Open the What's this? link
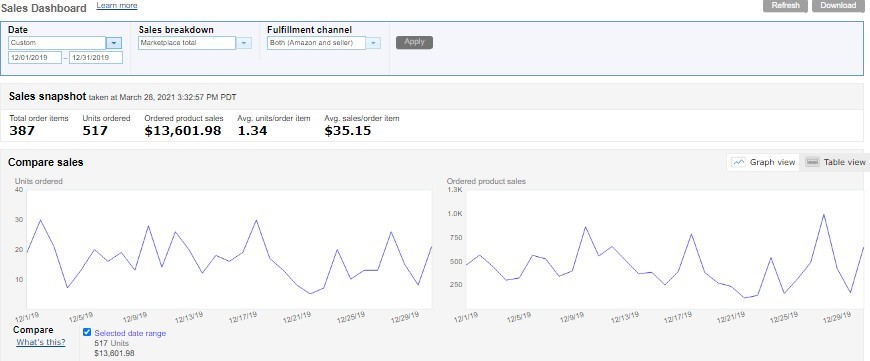 [41, 342]
